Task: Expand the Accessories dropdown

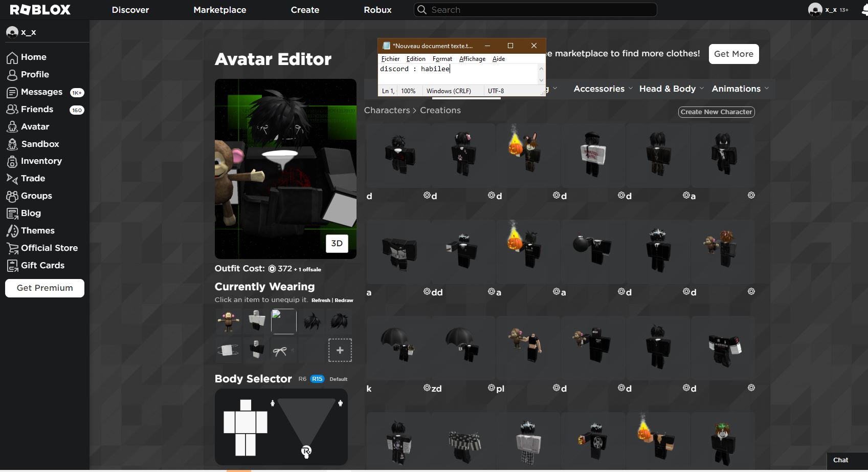Action: tap(599, 89)
